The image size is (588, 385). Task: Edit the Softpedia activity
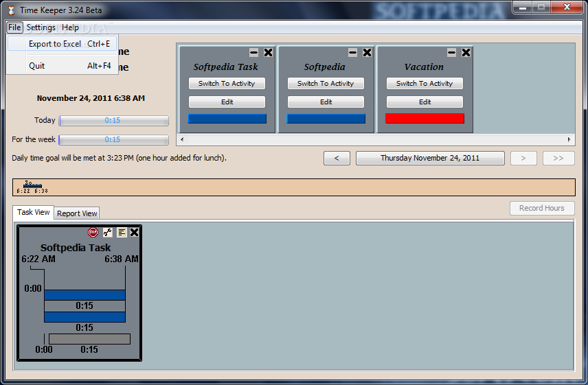[326, 102]
